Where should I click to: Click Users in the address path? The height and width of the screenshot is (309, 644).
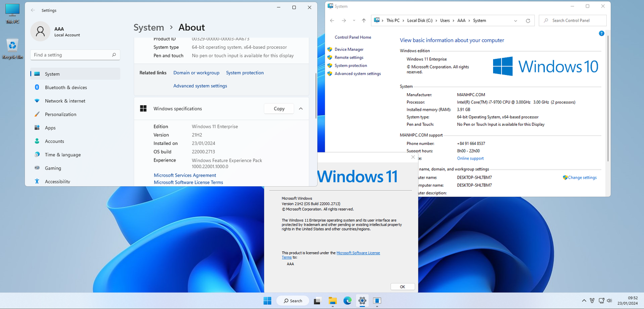click(445, 21)
